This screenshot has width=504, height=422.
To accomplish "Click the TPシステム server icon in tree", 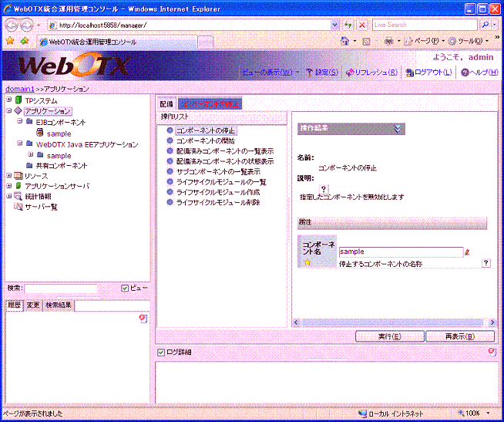I will pos(18,100).
